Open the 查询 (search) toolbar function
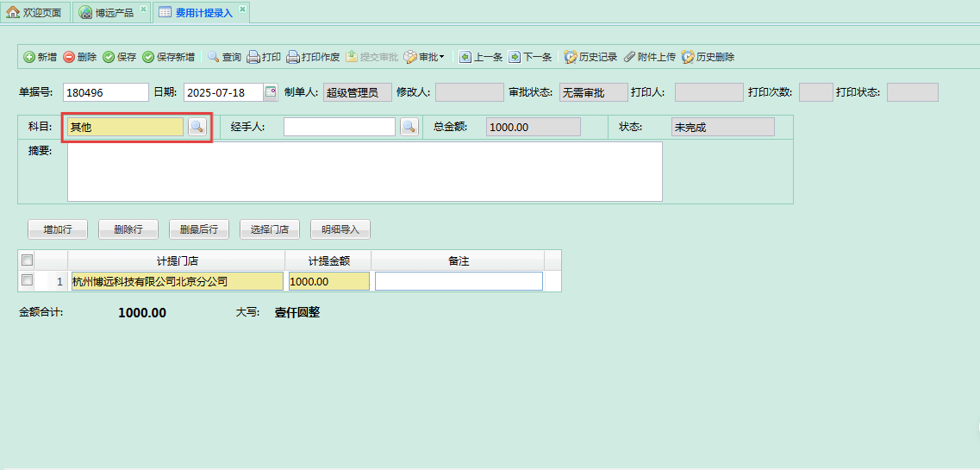 (224, 57)
